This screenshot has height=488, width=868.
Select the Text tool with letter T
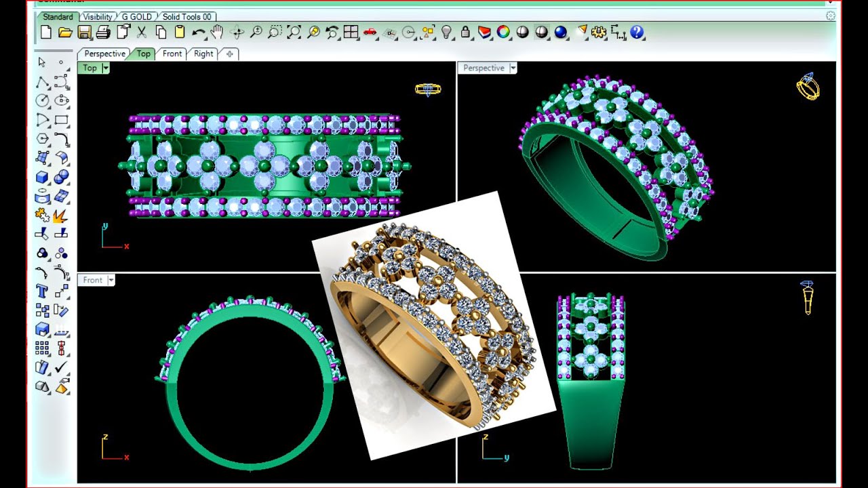point(42,291)
